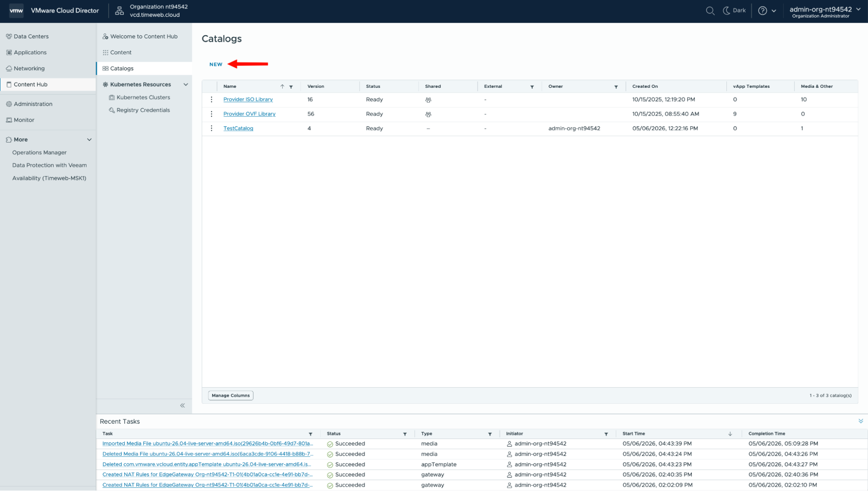The width and height of the screenshot is (868, 491).
Task: Filter the Name column
Action: (x=291, y=87)
